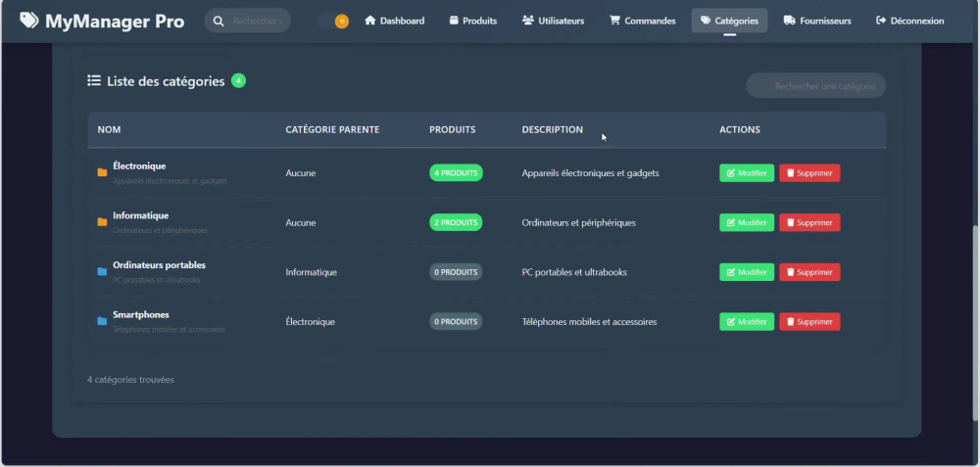Click the NOM column header
The width and height of the screenshot is (980, 467).
(x=110, y=130)
